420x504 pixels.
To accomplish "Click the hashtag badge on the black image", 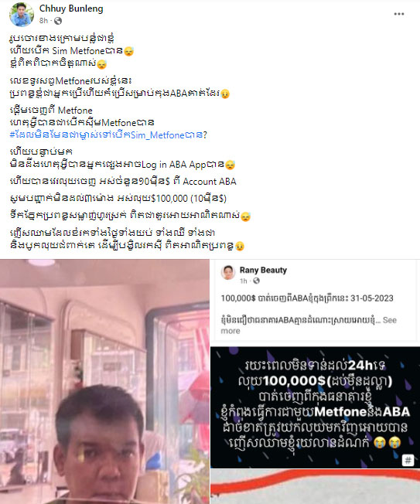I will (408, 460).
